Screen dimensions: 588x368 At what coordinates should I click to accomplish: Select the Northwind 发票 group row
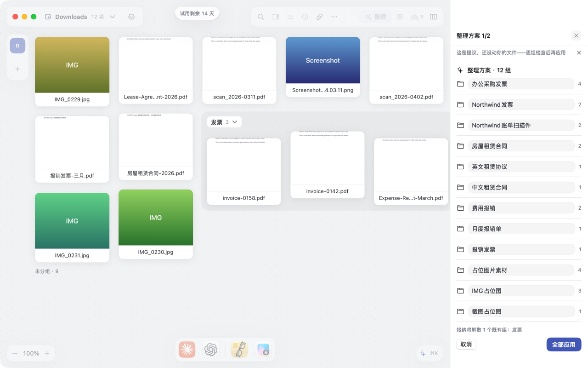519,104
